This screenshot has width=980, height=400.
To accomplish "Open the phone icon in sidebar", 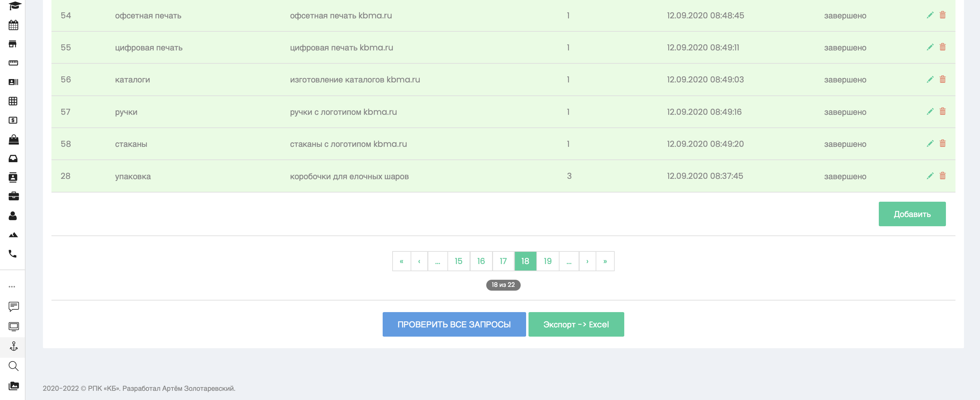I will [13, 253].
